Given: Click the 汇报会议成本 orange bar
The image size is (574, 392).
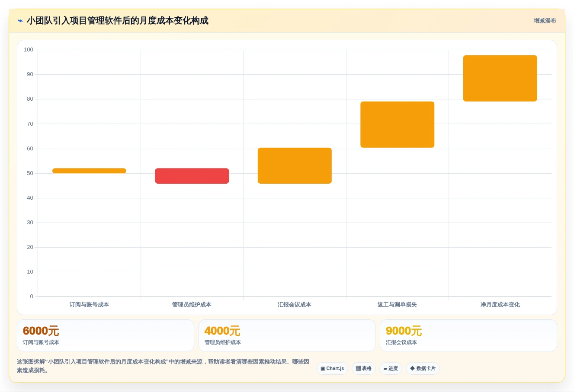Looking at the screenshot, I should click(x=295, y=166).
